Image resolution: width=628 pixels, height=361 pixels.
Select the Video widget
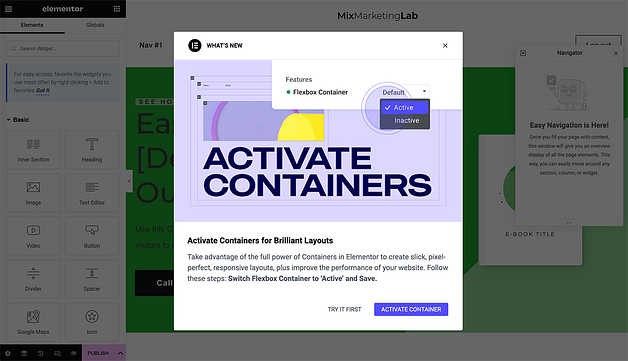coord(33,236)
